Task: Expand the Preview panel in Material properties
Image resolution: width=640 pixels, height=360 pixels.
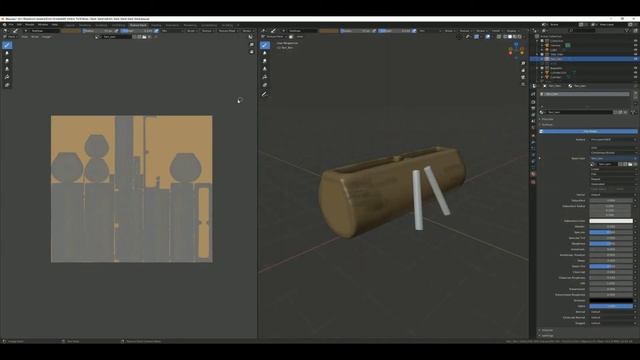Action: tap(547, 119)
